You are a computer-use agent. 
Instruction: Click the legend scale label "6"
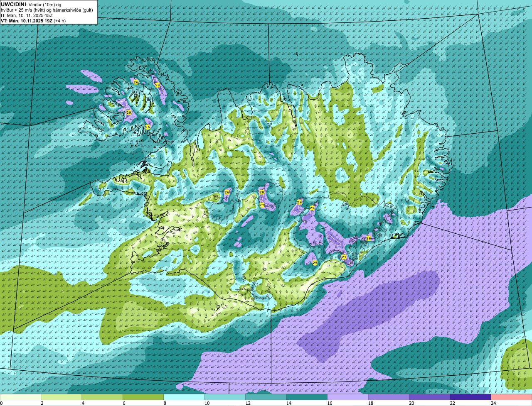pyautogui.click(x=124, y=403)
